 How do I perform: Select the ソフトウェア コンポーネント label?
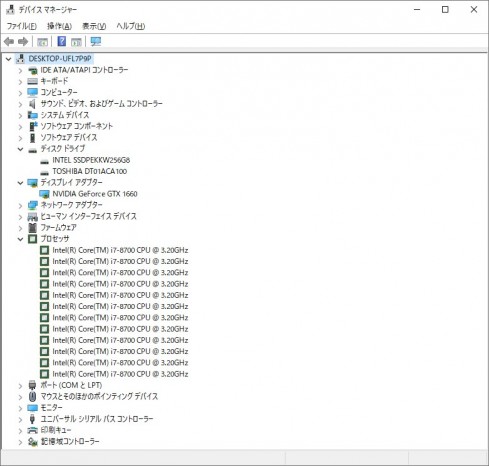pos(77,126)
